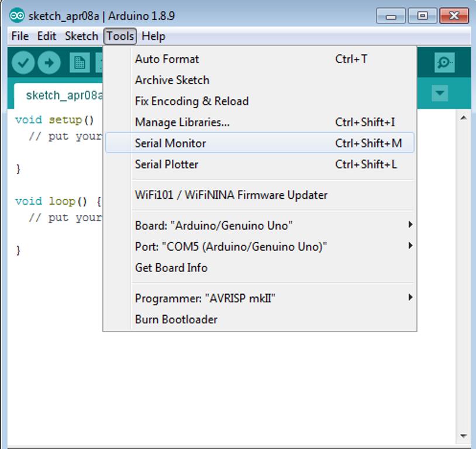This screenshot has height=449, width=476.
Task: Click the "void loop() {" code line
Action: [58, 201]
